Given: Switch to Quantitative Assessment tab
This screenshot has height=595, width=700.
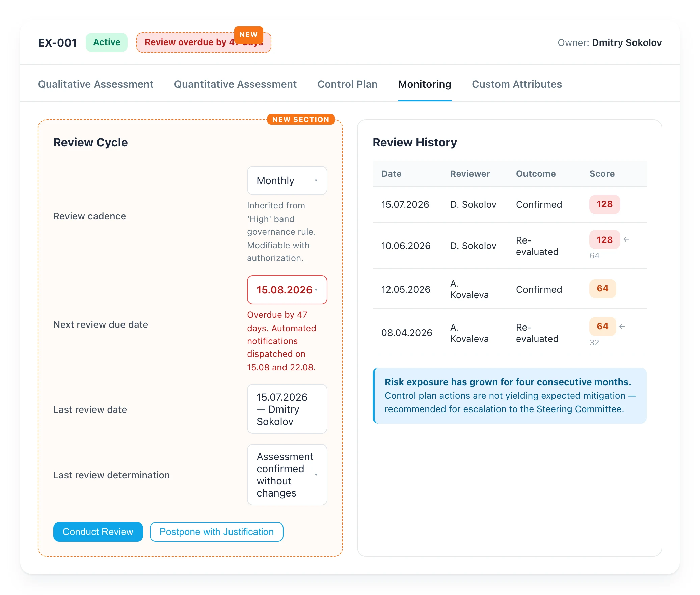Looking at the screenshot, I should click(235, 84).
